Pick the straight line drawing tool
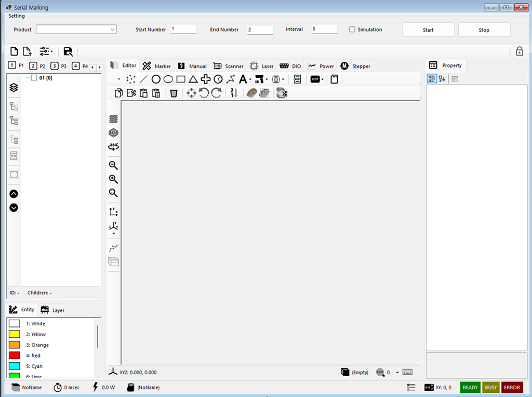Screen dimensions: 532x397 point(144,79)
